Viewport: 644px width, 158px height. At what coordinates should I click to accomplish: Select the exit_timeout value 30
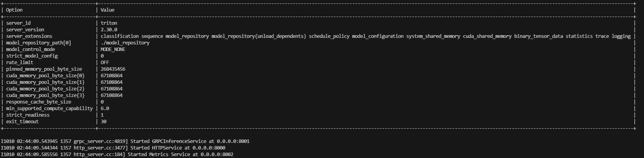103,122
